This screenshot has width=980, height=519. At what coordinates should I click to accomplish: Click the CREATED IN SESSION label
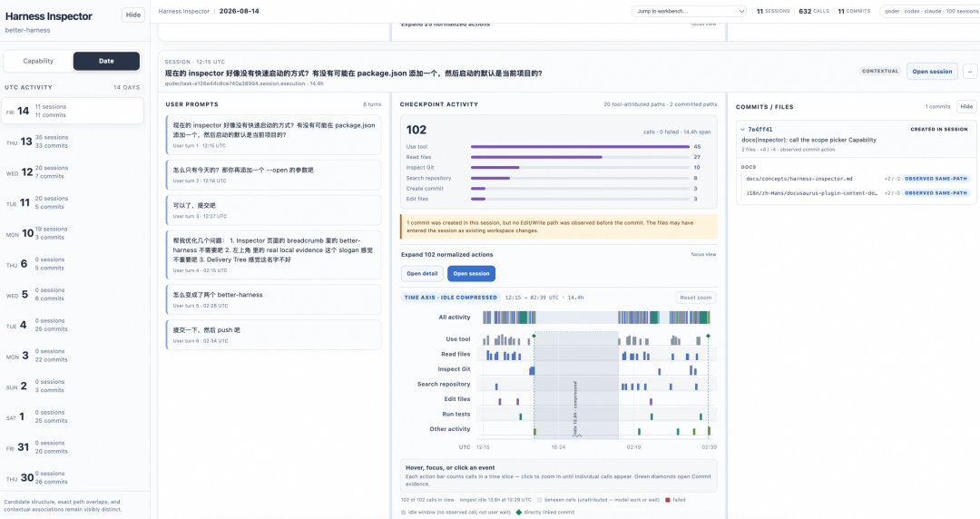(939, 130)
